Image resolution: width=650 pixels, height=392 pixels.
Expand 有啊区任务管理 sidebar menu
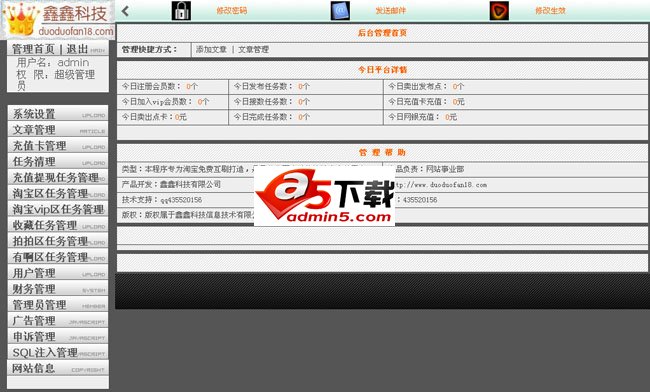(x=58, y=256)
